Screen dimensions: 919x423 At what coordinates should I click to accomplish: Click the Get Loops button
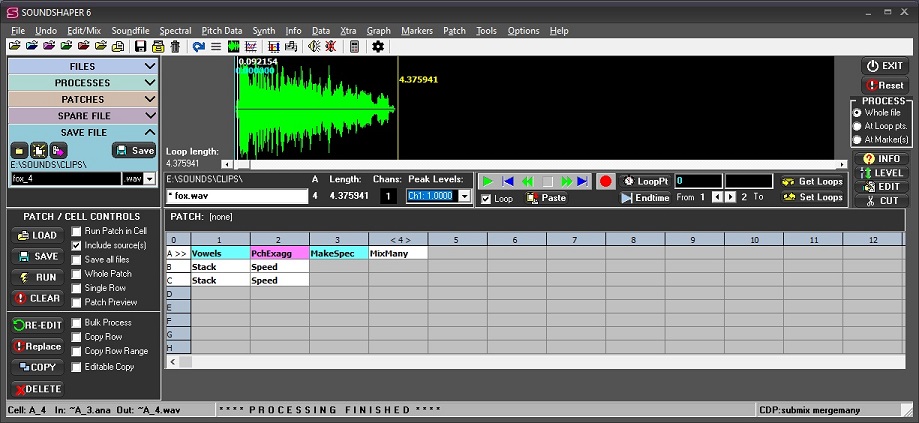pyautogui.click(x=812, y=181)
